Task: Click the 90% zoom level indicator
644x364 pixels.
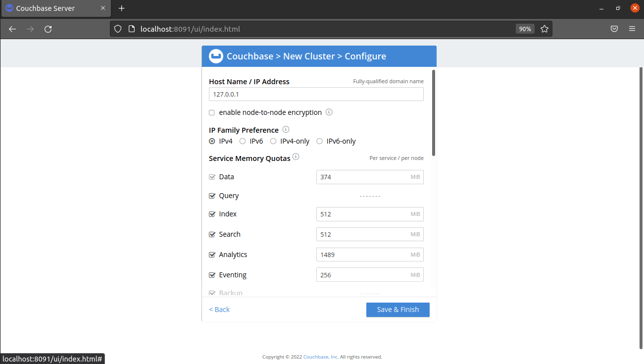Action: tap(525, 29)
